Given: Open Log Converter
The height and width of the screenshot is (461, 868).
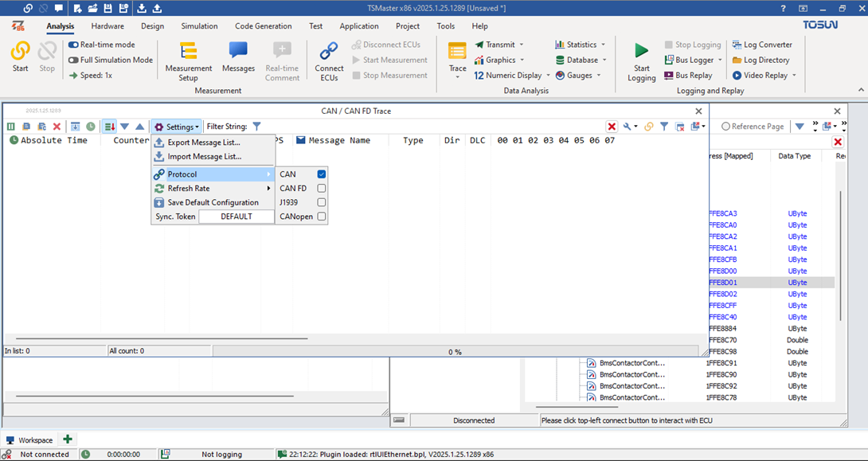Looking at the screenshot, I should 762,45.
